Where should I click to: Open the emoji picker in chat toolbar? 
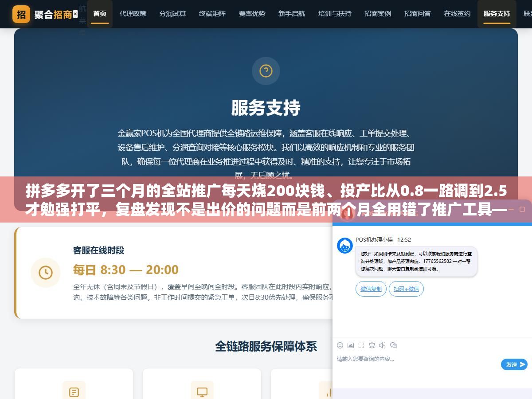coord(340,345)
